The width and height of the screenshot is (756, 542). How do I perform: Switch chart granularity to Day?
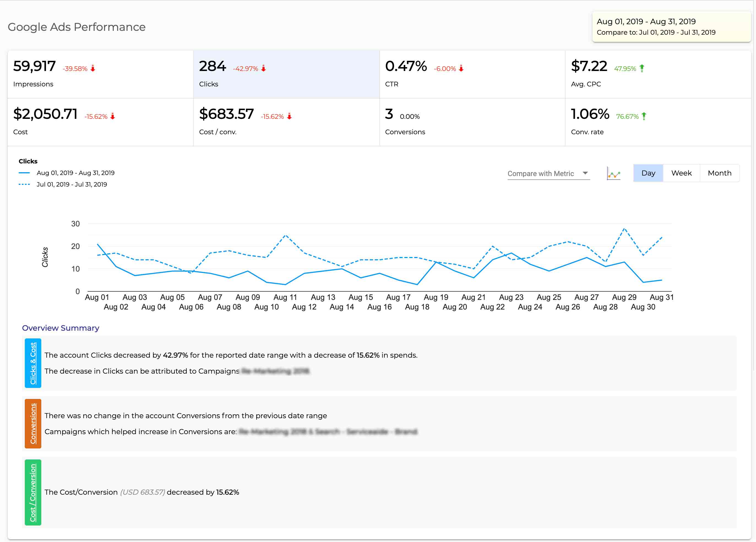coord(648,173)
